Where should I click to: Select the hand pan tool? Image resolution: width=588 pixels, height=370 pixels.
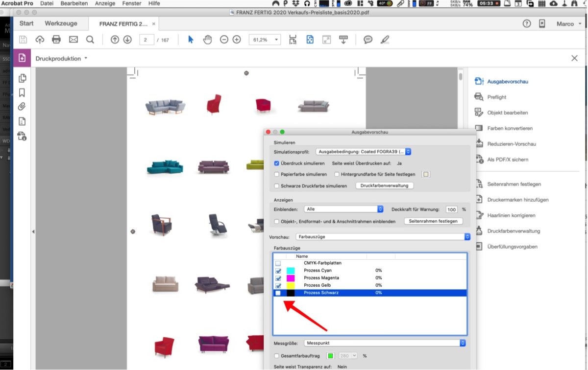[207, 40]
